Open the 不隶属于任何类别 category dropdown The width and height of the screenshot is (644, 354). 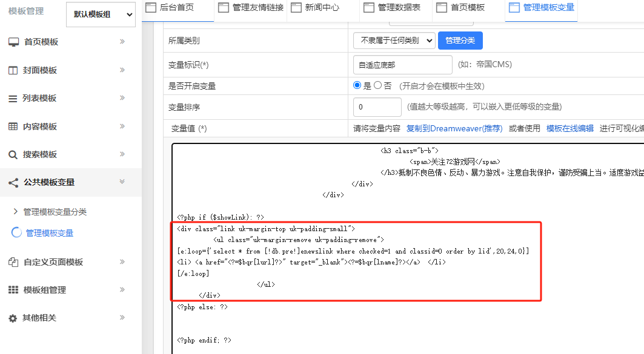click(394, 41)
